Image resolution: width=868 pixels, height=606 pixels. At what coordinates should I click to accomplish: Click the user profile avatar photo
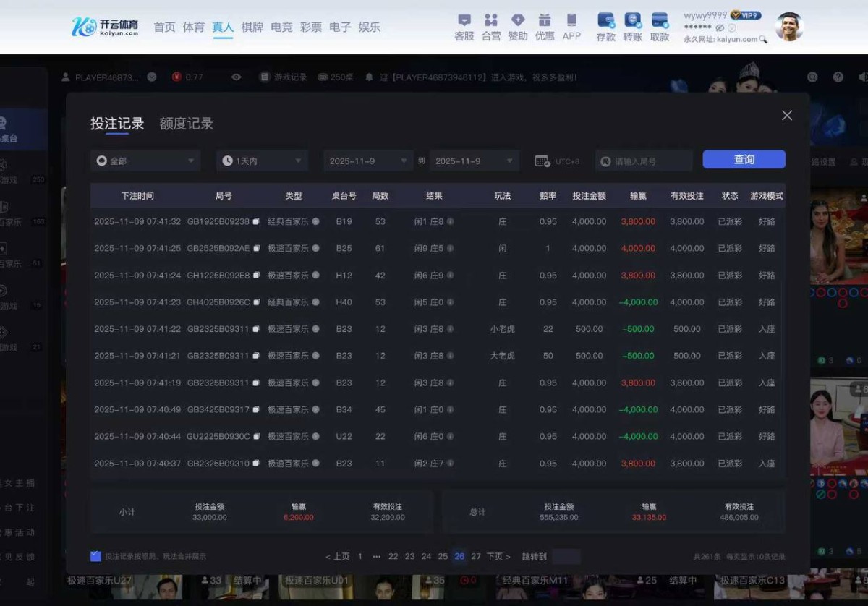[789, 27]
